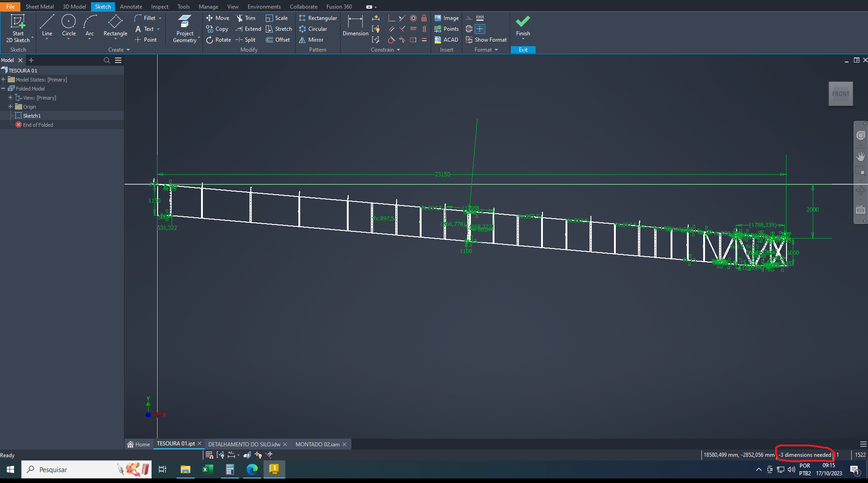Activate the Stretch tool
868x483 pixels.
(x=279, y=29)
